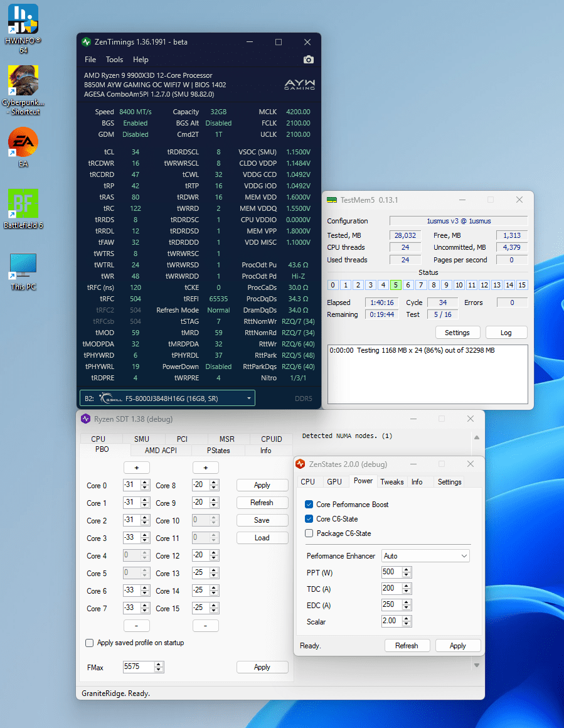564x728 pixels.
Task: Click the FMax value input field
Action: coord(138,667)
